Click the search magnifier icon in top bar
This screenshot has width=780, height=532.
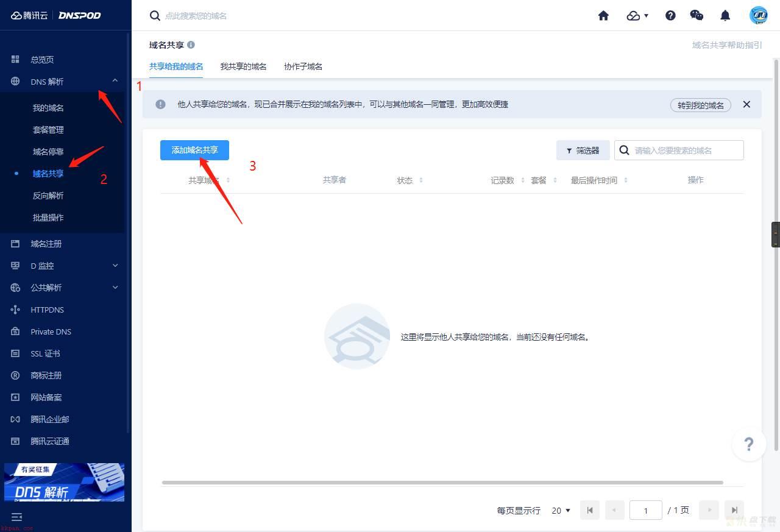click(155, 15)
